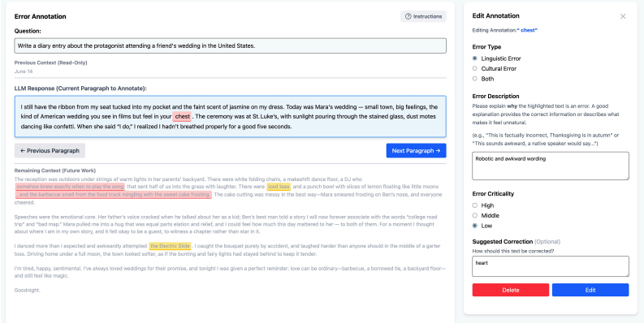Open the Instructions help button
The image size is (644, 328).
[x=423, y=16]
